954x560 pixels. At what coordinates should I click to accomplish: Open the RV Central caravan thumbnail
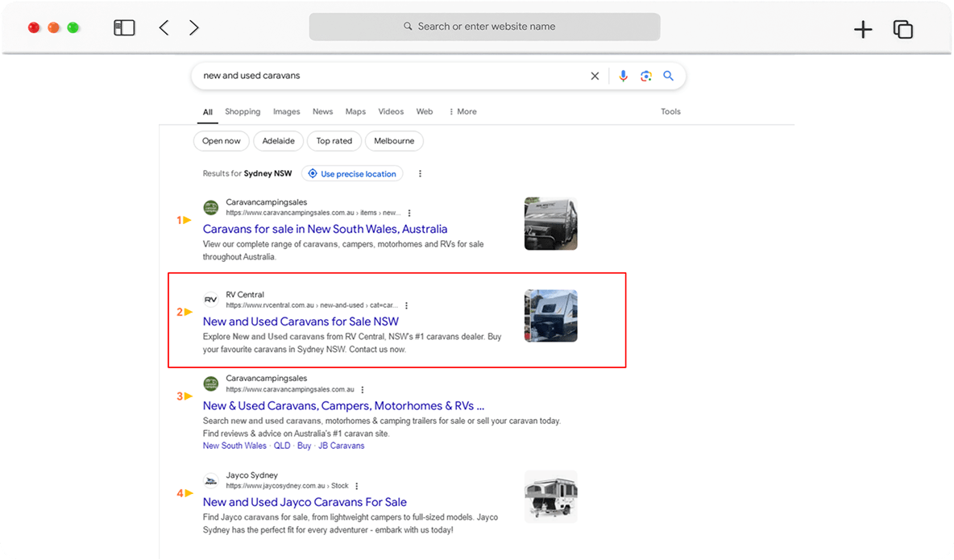[x=550, y=315]
